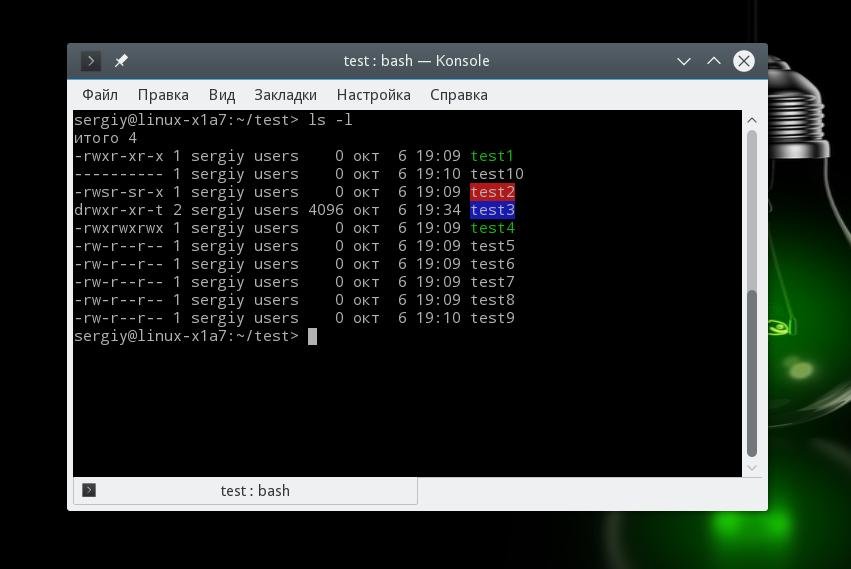Open the Правка menu
This screenshot has height=569, width=851.
(x=163, y=95)
